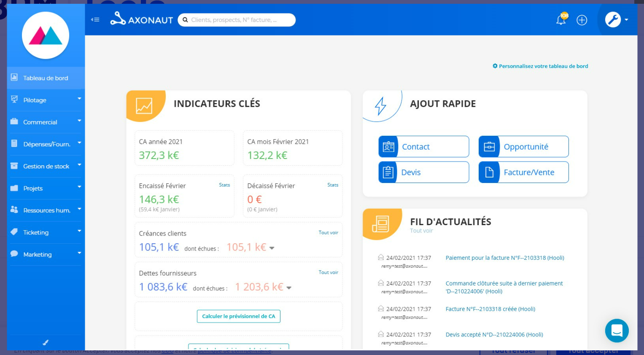
Task: Select the Ticketing sidebar icon
Action: click(x=14, y=232)
